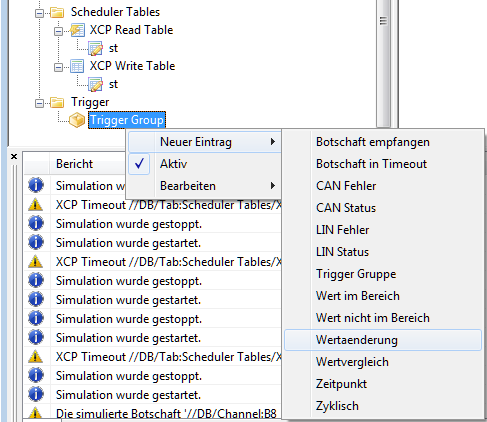Click the Scheduler Tables folder icon
Screen dimensions: 487x422
click(x=57, y=12)
